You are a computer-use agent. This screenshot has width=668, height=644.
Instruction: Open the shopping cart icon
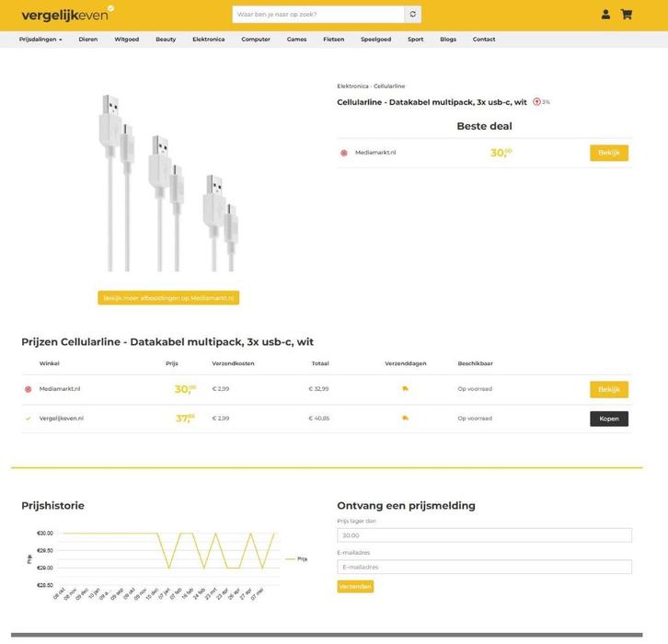(x=627, y=15)
